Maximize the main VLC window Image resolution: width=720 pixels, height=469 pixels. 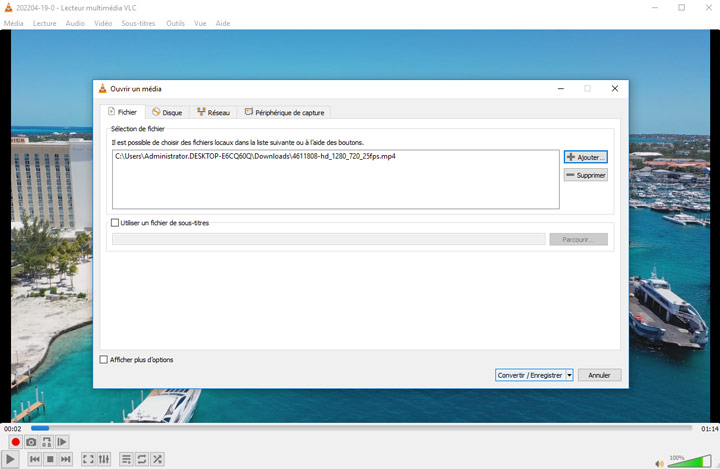(x=682, y=7)
